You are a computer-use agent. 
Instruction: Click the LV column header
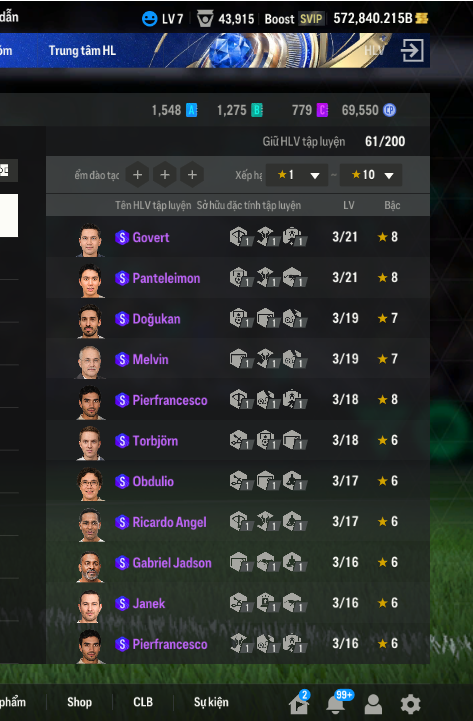click(x=348, y=205)
